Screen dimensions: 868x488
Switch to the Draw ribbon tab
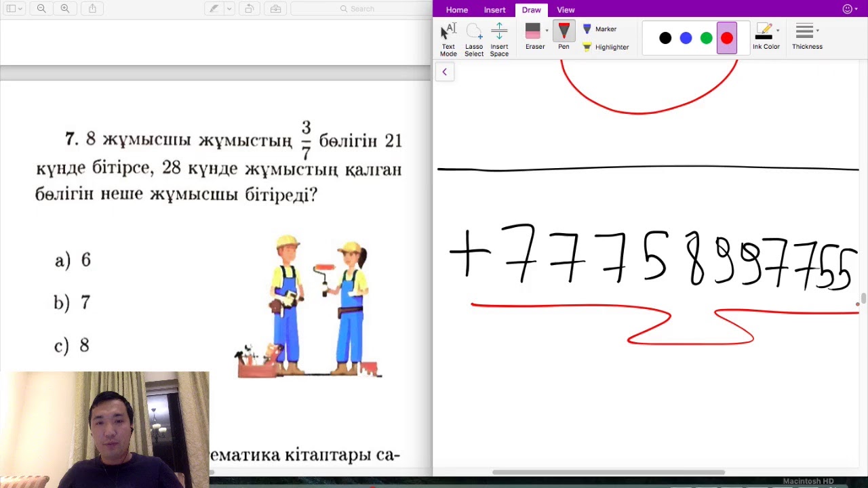(531, 9)
